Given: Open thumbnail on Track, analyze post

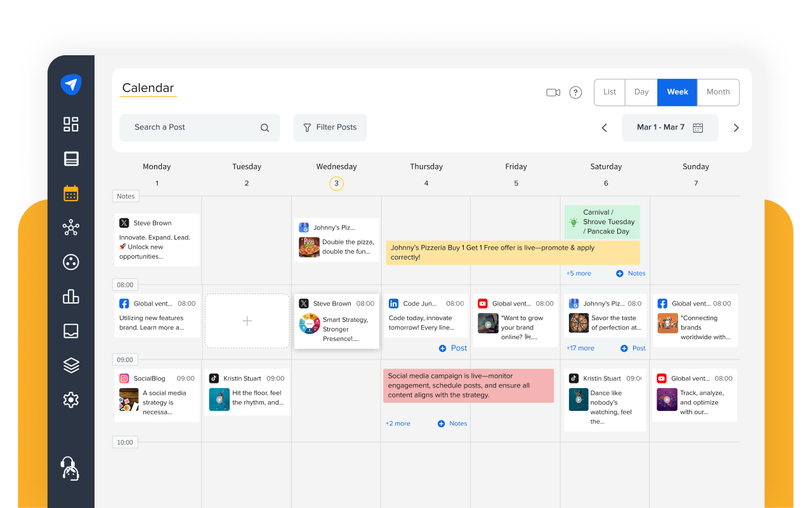Looking at the screenshot, I should 667,399.
